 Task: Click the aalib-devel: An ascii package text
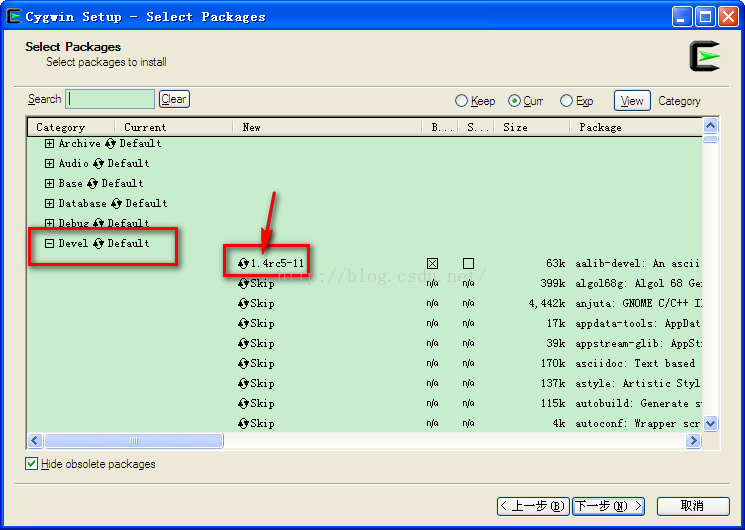(x=638, y=263)
